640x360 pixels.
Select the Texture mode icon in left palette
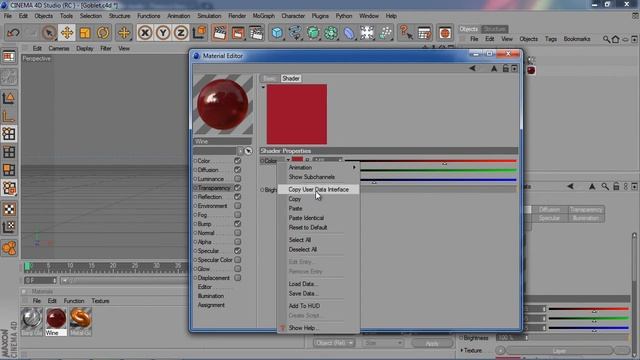pos(9,209)
